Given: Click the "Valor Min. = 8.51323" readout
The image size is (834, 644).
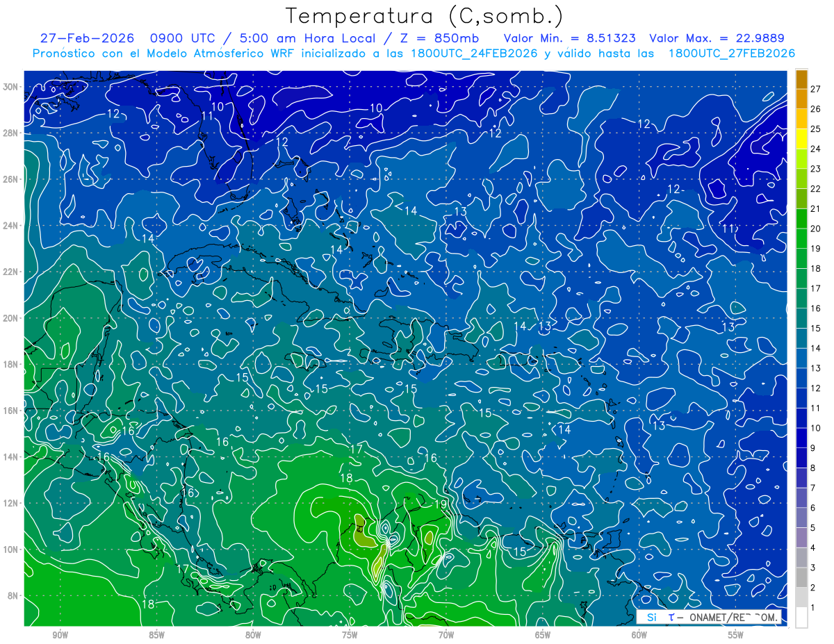Looking at the screenshot, I should (569, 38).
